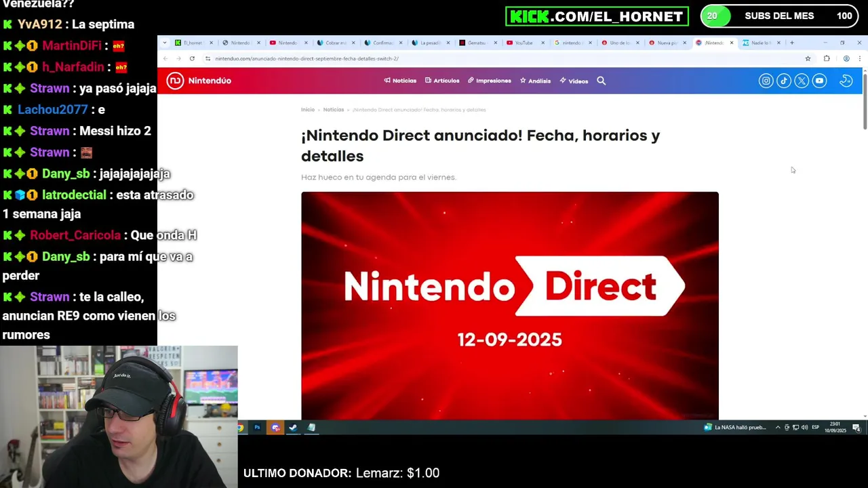Open the Artículos section
The image size is (868, 488).
click(x=442, y=81)
